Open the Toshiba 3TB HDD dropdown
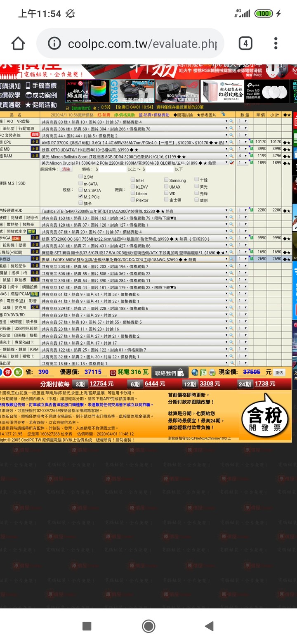Image resolution: width=297 pixels, height=644 pixels. pyautogui.click(x=134, y=211)
